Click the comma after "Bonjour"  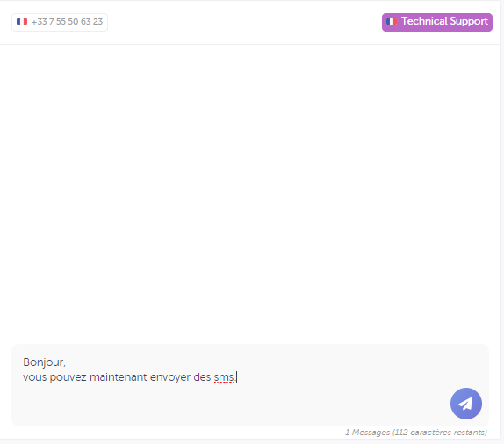point(65,366)
